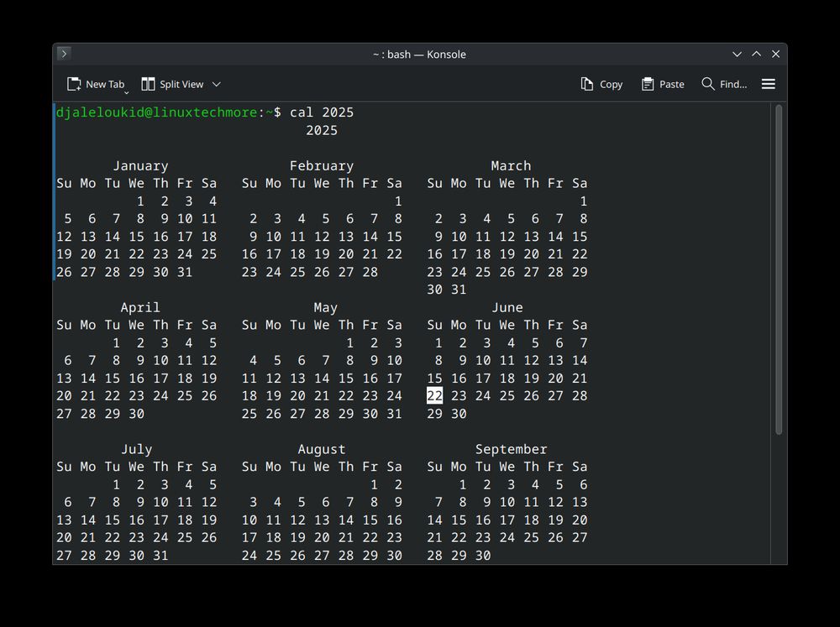Open a new terminal tab

tap(96, 84)
